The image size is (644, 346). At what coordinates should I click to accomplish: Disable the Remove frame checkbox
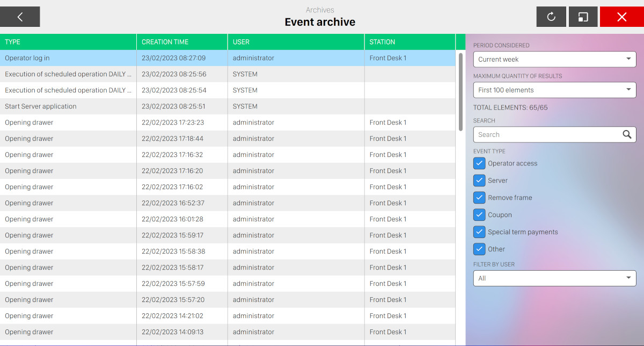(x=479, y=198)
